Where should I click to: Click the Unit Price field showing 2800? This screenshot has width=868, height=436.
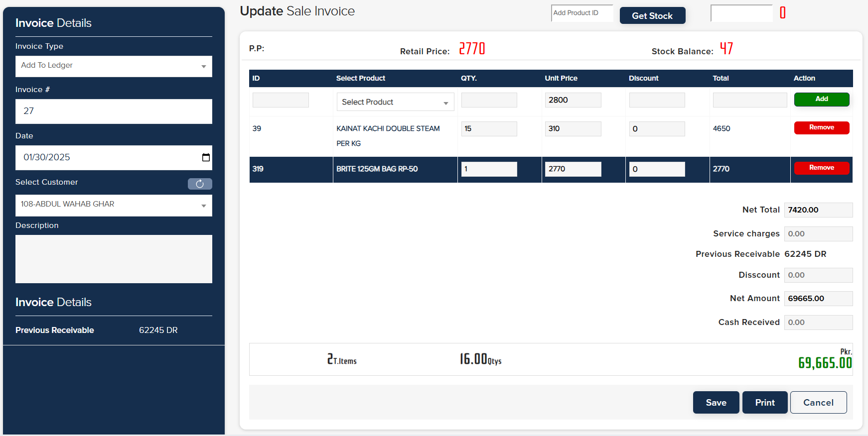coord(573,100)
